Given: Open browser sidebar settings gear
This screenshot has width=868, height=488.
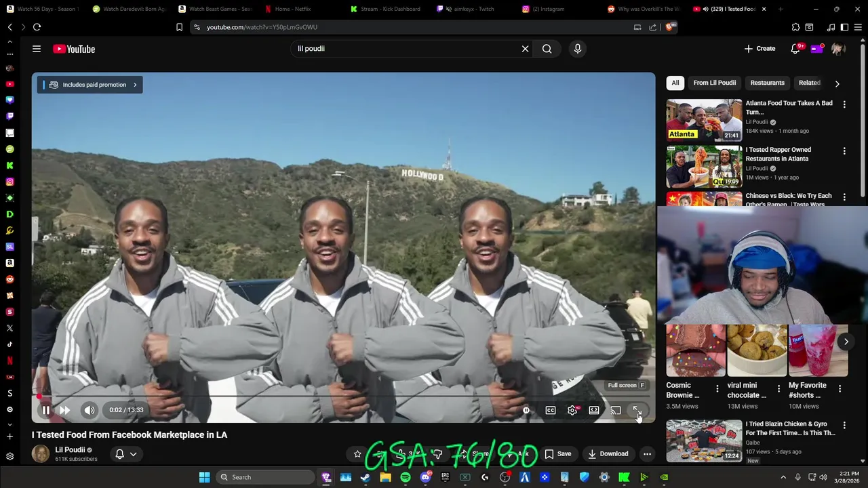Looking at the screenshot, I should [x=9, y=457].
